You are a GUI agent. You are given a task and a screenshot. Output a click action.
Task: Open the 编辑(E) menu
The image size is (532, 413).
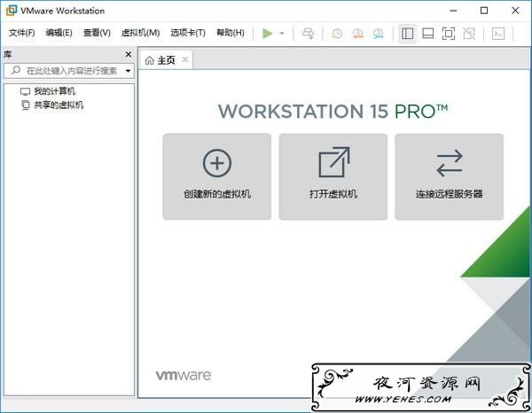(59, 33)
